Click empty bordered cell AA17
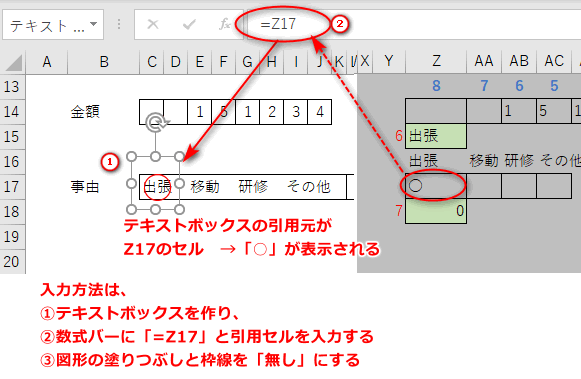This screenshot has width=581, height=379. pos(484,186)
